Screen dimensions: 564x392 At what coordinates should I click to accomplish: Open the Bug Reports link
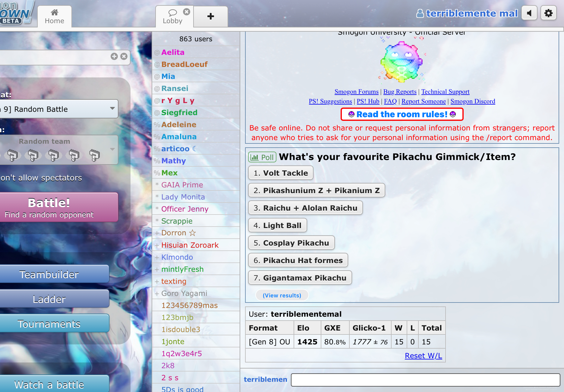point(400,92)
